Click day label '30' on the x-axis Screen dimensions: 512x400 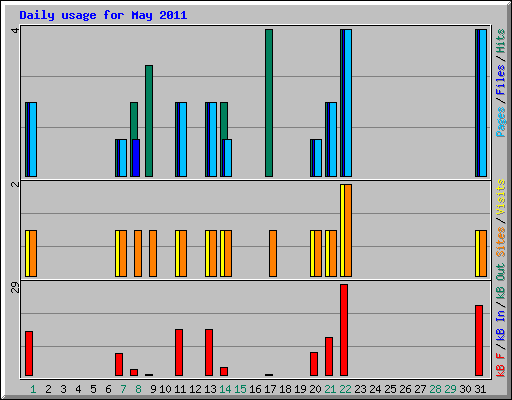[x=465, y=389]
